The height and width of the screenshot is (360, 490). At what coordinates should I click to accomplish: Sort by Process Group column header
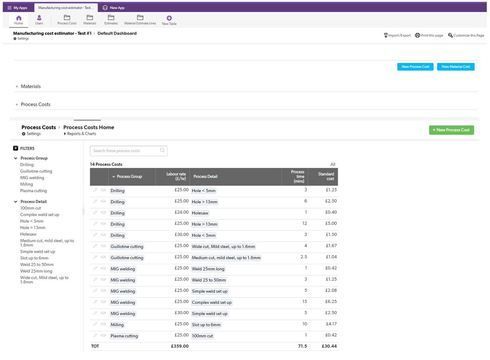point(129,177)
